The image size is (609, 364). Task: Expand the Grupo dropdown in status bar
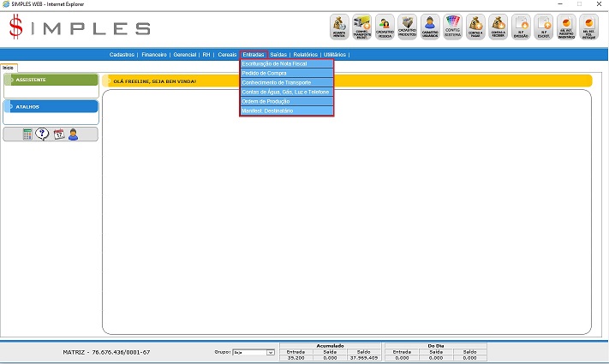[270, 352]
